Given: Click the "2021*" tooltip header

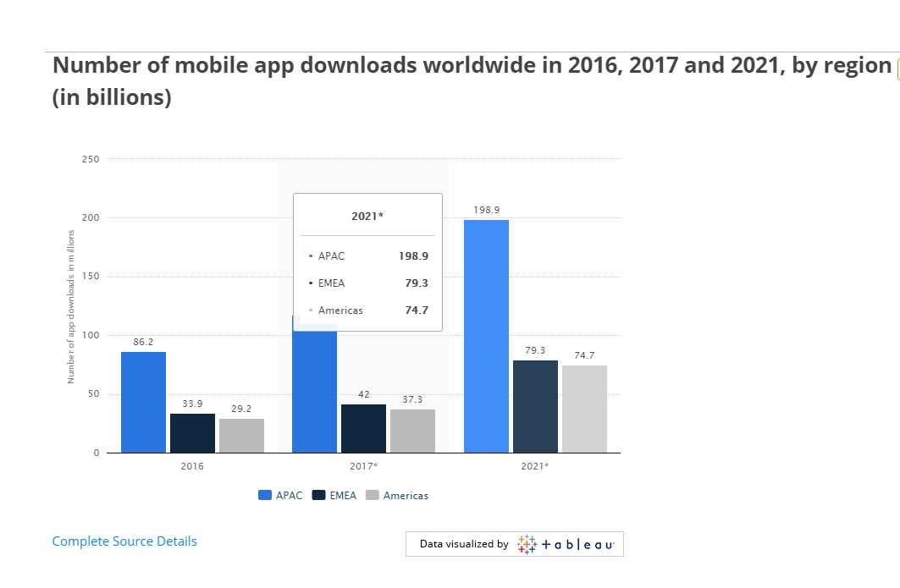Looking at the screenshot, I should pyautogui.click(x=367, y=217).
